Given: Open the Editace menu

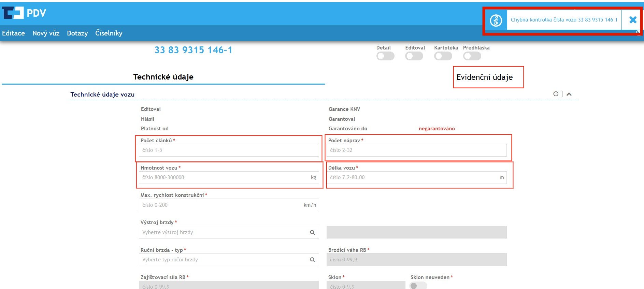Looking at the screenshot, I should [13, 33].
